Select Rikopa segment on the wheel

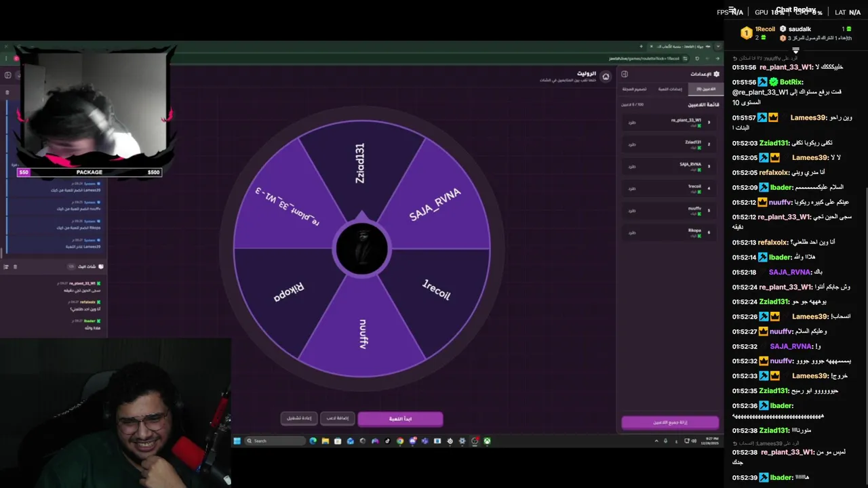click(x=288, y=291)
